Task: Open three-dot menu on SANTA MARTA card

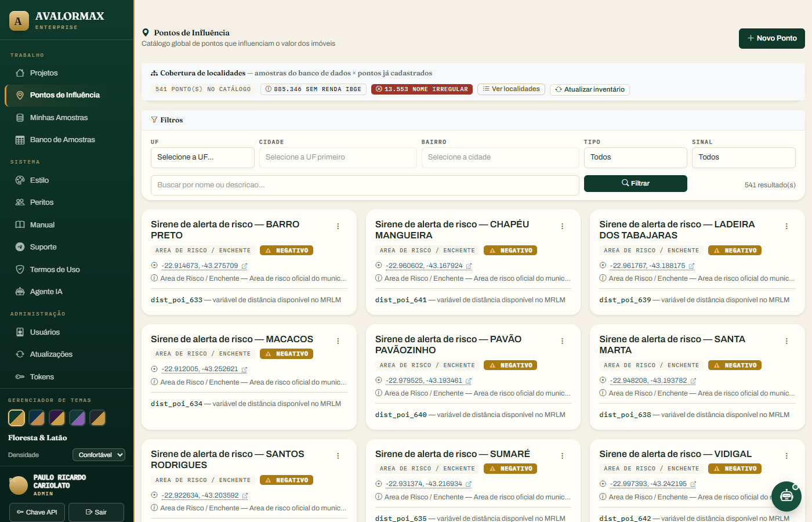Action: click(x=786, y=341)
